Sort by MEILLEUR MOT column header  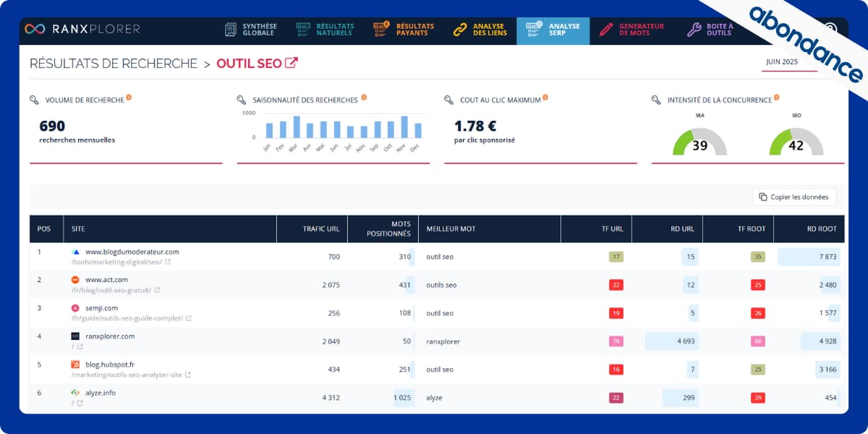click(490, 229)
